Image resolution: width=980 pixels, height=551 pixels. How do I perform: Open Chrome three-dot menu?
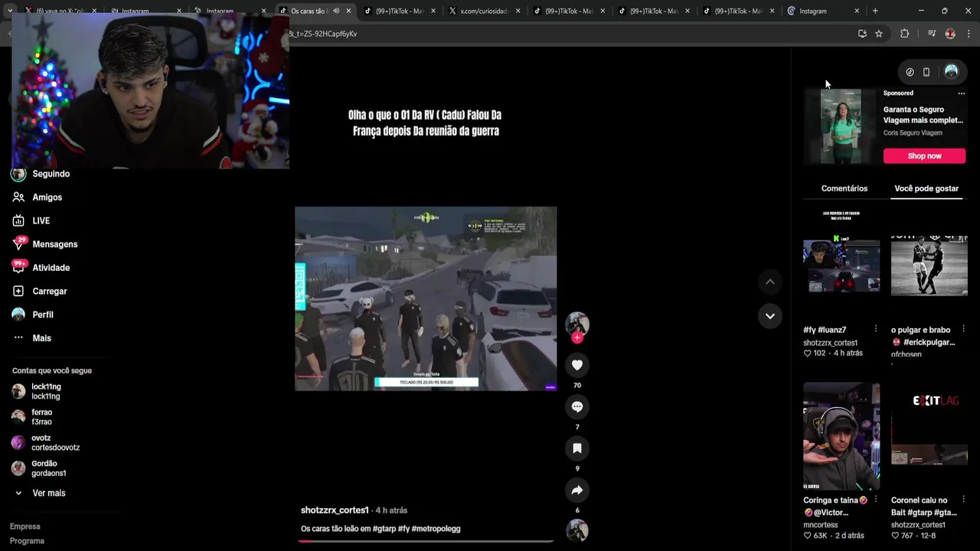point(969,34)
